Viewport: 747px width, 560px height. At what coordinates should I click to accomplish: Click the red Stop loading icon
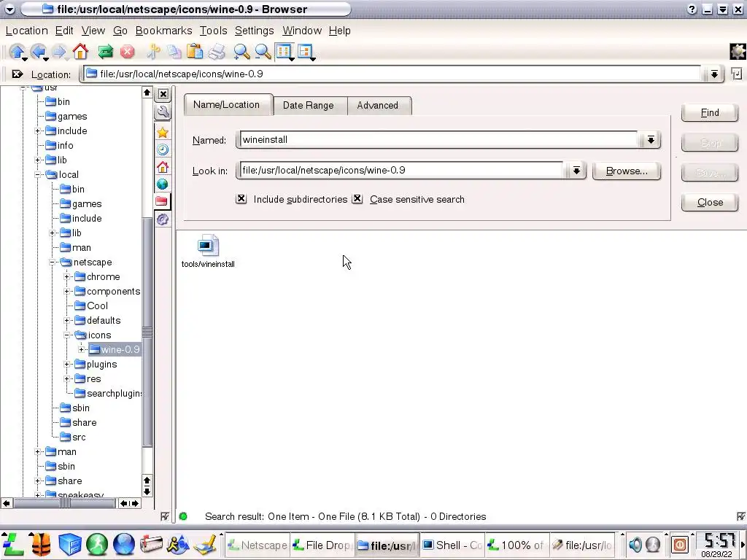coord(127,52)
